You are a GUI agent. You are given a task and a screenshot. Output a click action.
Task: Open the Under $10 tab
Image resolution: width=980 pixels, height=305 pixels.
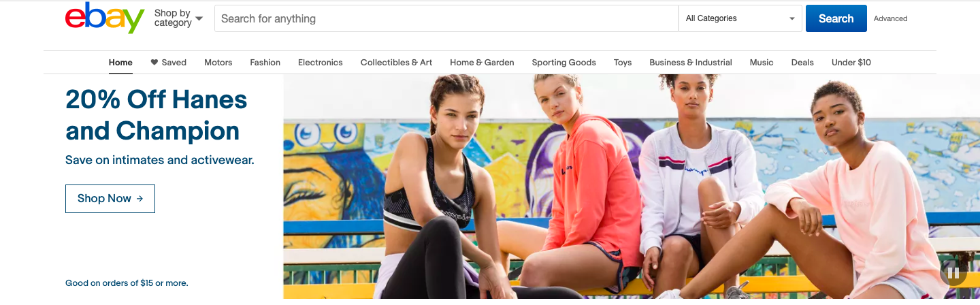851,62
